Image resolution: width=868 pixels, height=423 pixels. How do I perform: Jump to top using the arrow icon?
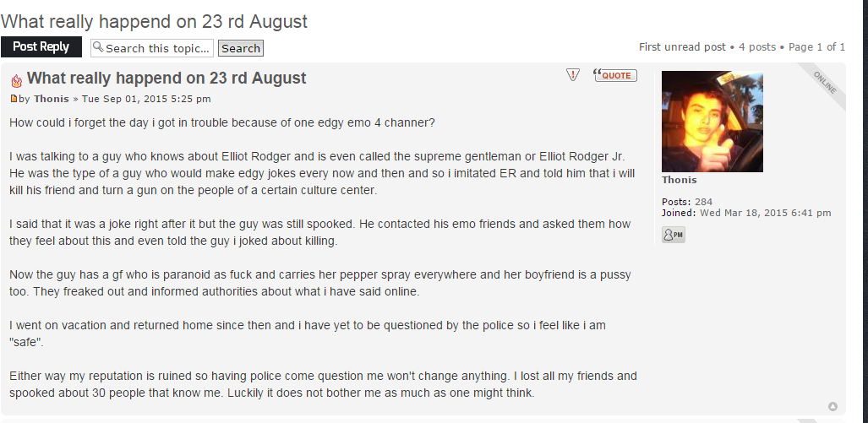click(x=833, y=406)
